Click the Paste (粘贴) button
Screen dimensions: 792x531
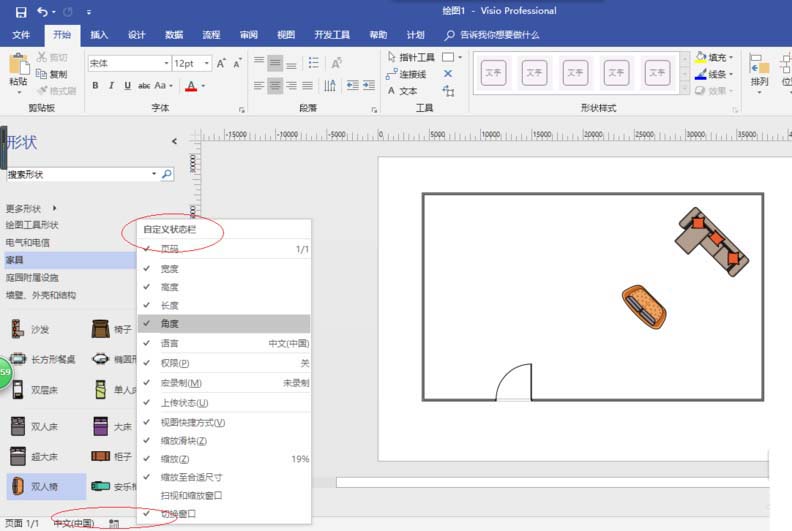[x=18, y=68]
